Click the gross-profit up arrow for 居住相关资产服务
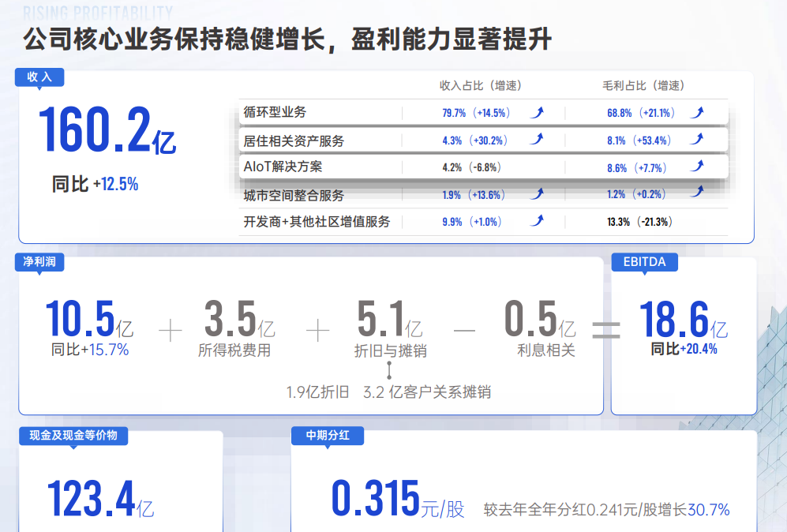Image resolution: width=787 pixels, height=532 pixels. (696, 140)
